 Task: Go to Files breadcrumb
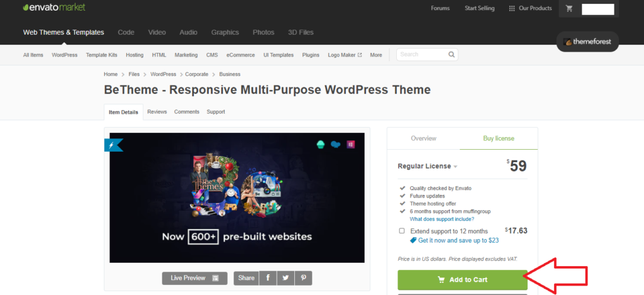point(134,74)
